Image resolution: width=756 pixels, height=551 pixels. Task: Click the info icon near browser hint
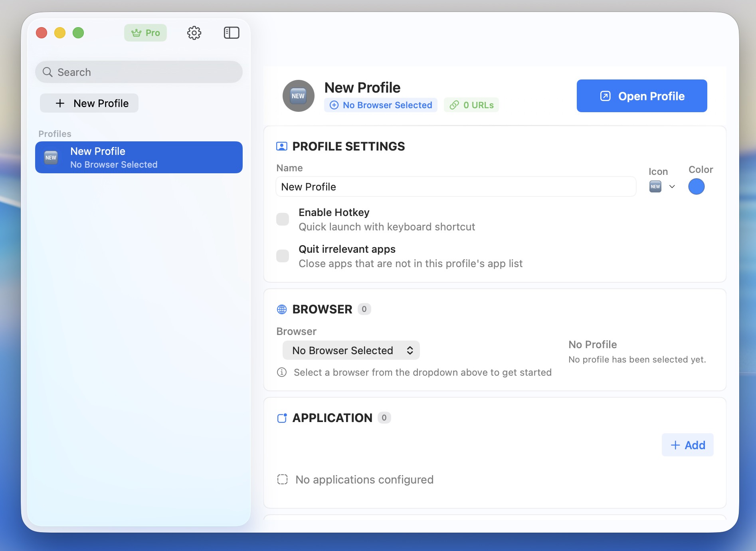pyautogui.click(x=282, y=373)
